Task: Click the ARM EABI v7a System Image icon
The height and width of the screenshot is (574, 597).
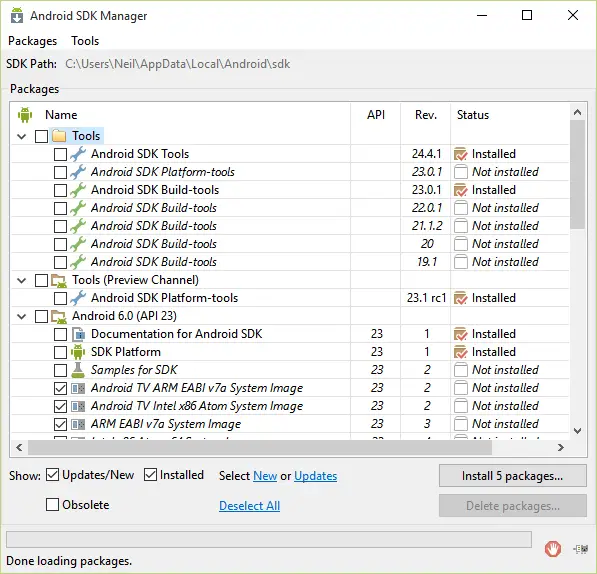Action: pyautogui.click(x=78, y=424)
